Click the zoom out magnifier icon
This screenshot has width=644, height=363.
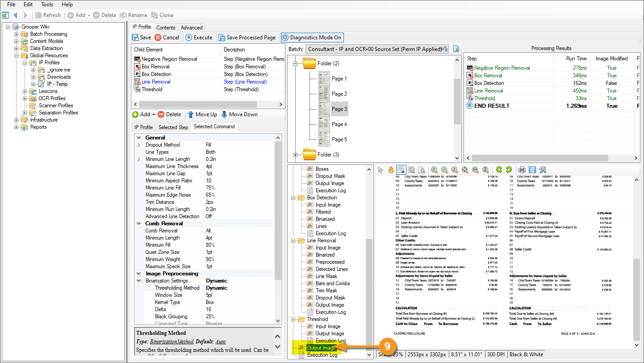click(x=444, y=170)
